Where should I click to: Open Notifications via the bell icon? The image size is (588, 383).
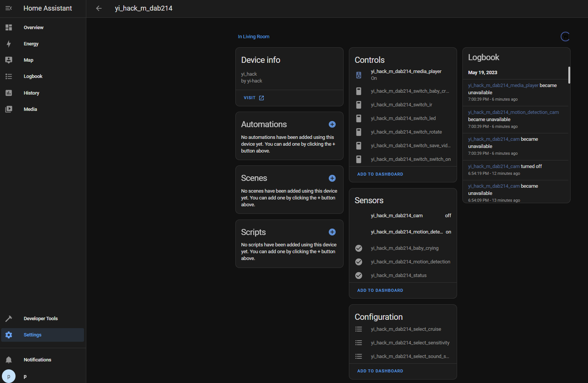[x=8, y=360]
